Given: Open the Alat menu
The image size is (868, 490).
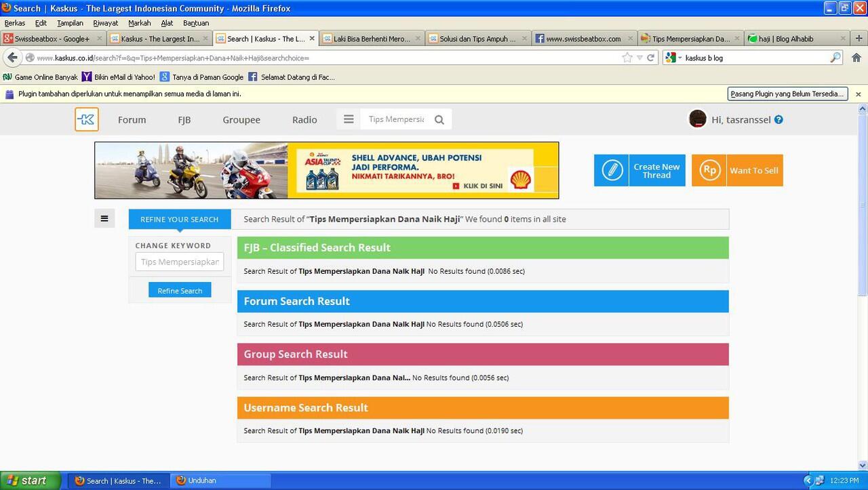Looking at the screenshot, I should (167, 23).
